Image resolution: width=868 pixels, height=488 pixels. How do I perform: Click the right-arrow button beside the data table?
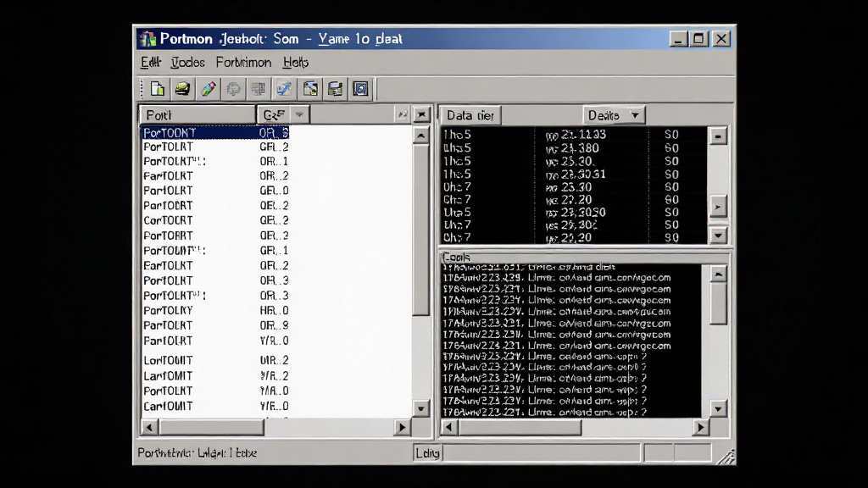(718, 207)
